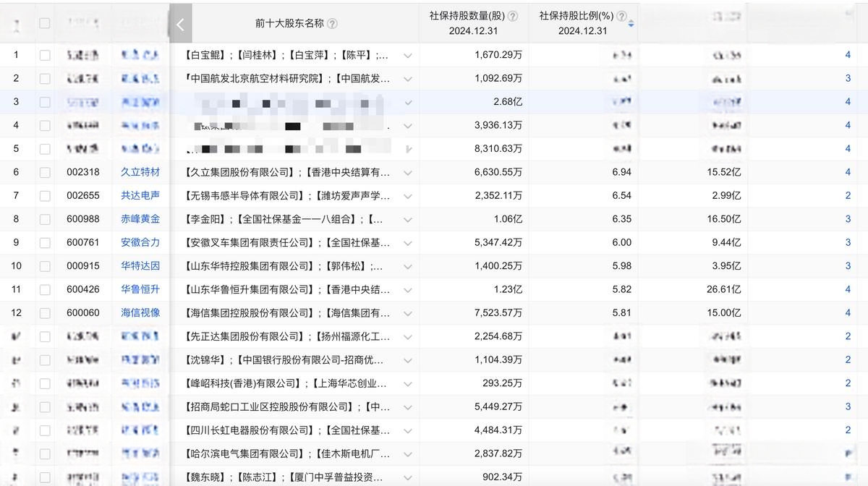Collapse columns with the left chevron arrow
The width and height of the screenshot is (868, 486).
tap(180, 24)
